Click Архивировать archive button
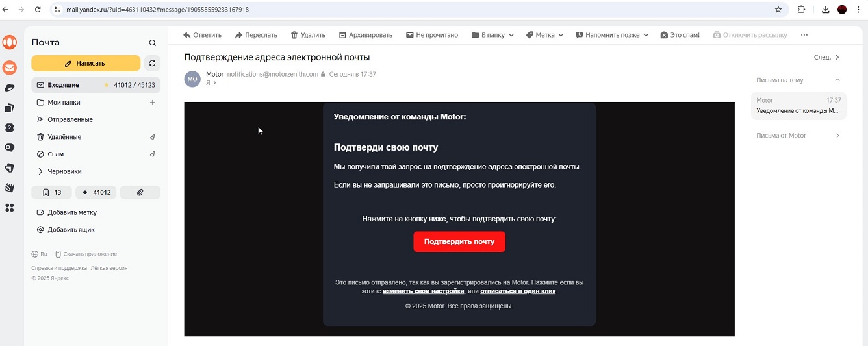Image resolution: width=868 pixels, height=346 pixels. pyautogui.click(x=365, y=35)
